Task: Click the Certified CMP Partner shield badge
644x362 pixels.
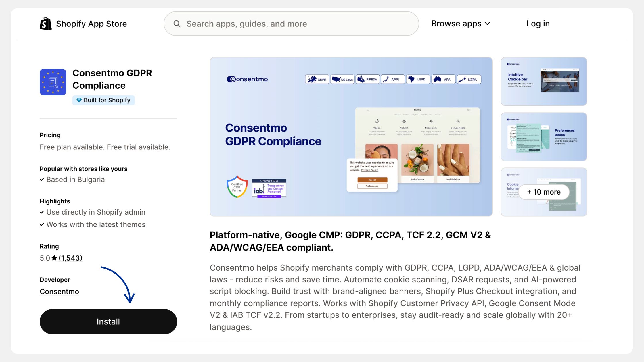Action: pos(237,187)
